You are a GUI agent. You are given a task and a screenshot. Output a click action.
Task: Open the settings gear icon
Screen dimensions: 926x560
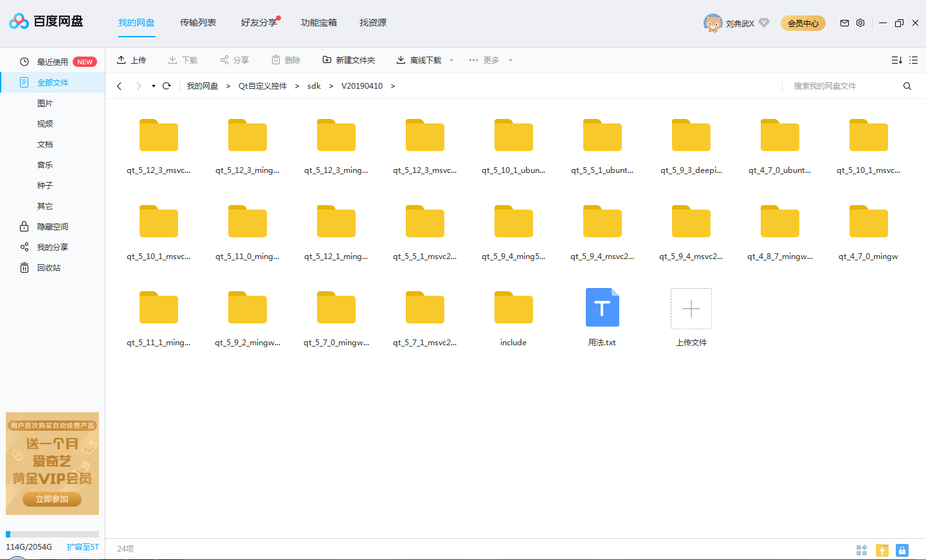860,23
